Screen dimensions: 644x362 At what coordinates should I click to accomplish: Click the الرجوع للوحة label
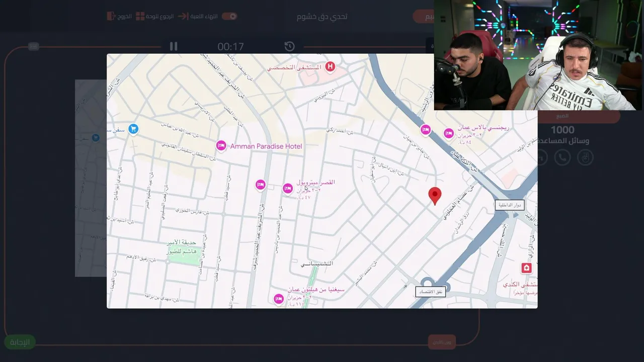[x=160, y=16]
